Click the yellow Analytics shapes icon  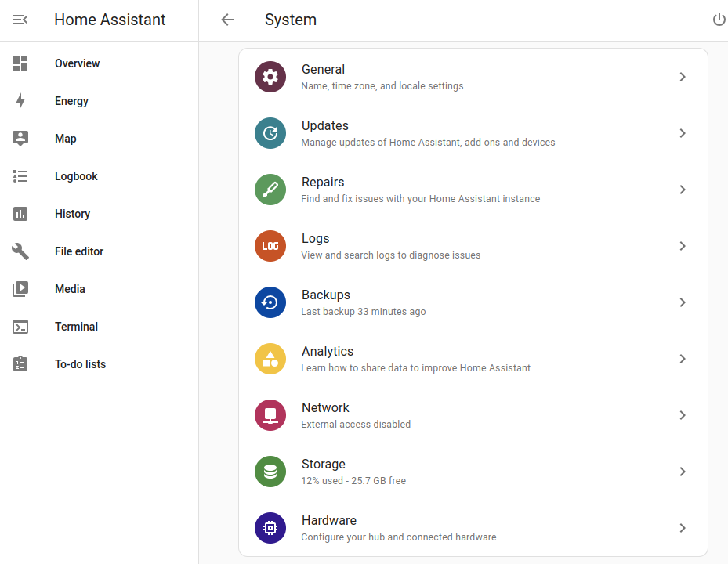coord(270,359)
